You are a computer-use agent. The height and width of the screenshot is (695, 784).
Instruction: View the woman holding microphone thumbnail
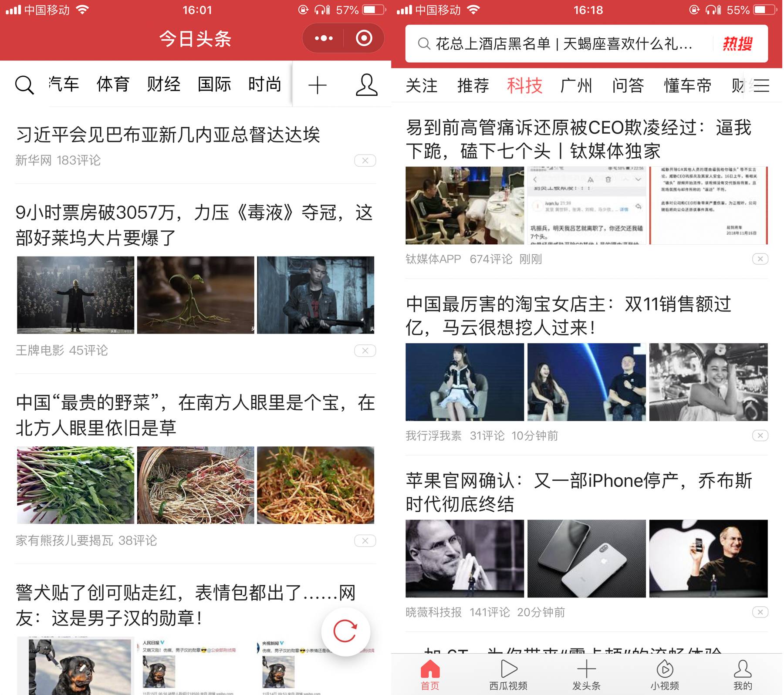coord(465,382)
